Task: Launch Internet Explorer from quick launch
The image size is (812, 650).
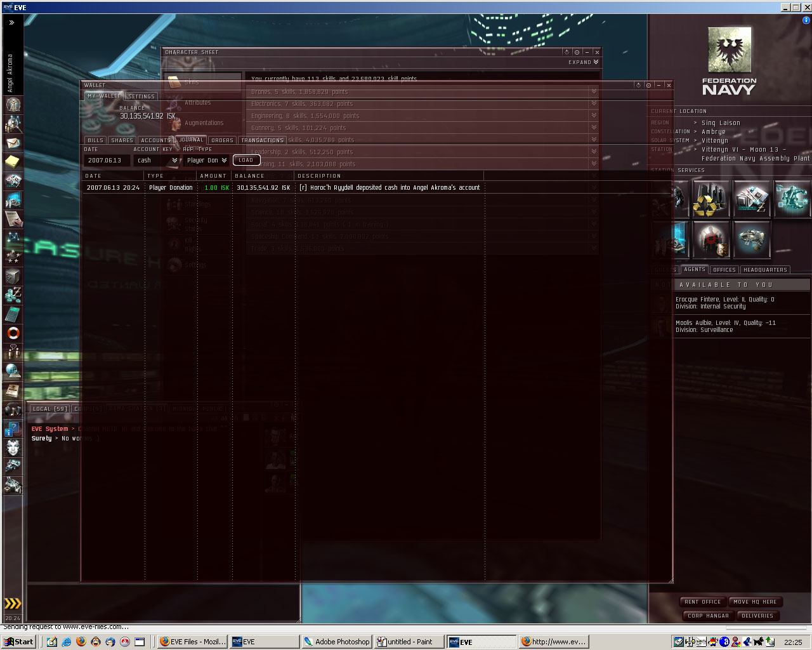Action: (67, 642)
